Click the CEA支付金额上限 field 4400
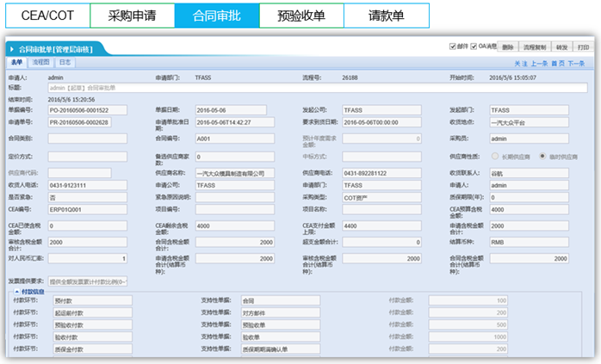 click(381, 226)
